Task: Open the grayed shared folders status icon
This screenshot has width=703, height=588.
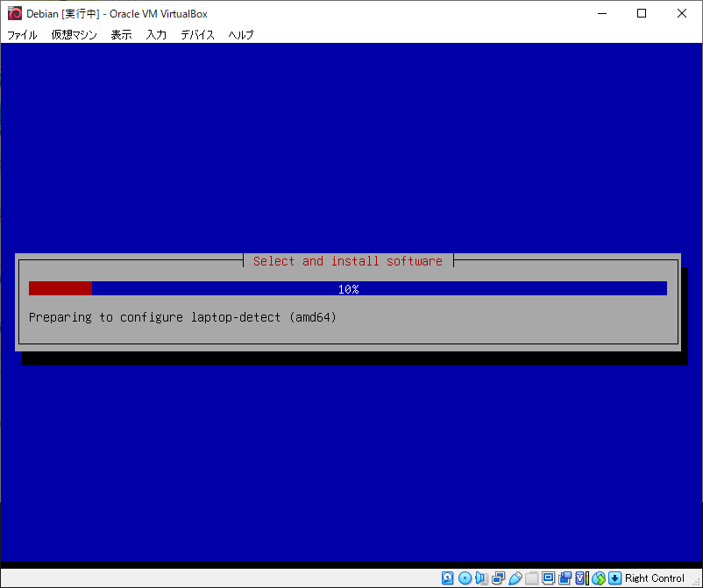Action: point(531,578)
